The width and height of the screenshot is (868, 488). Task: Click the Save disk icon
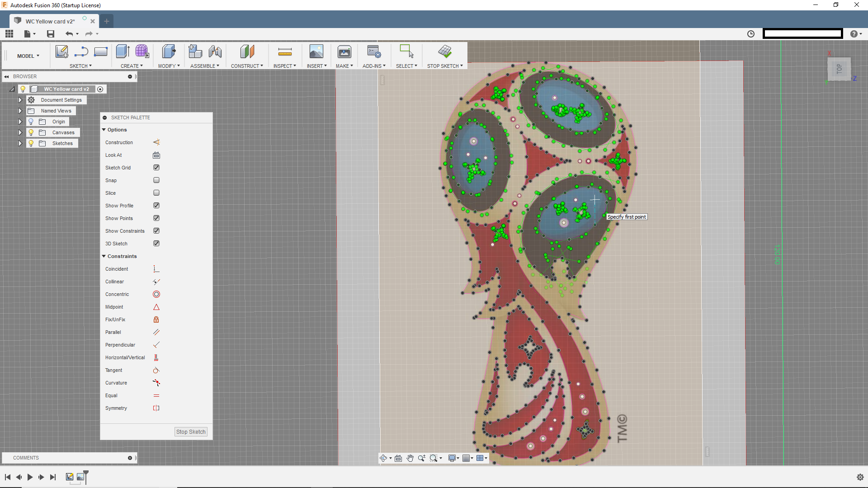click(x=51, y=34)
